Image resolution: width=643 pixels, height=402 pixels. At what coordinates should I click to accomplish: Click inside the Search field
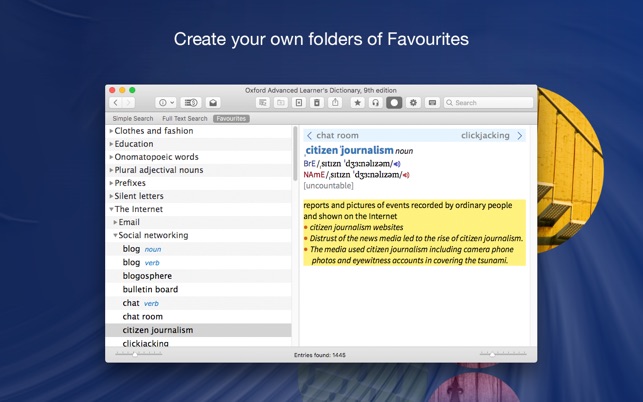488,103
